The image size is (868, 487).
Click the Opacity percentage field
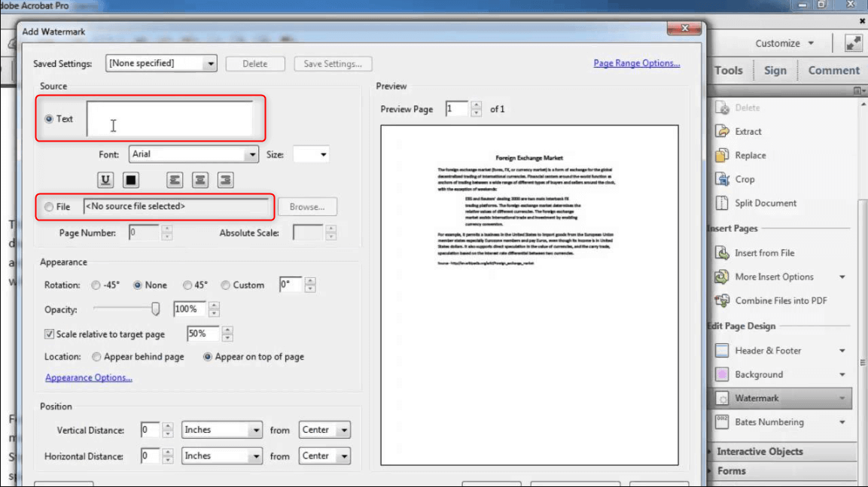[x=190, y=309]
